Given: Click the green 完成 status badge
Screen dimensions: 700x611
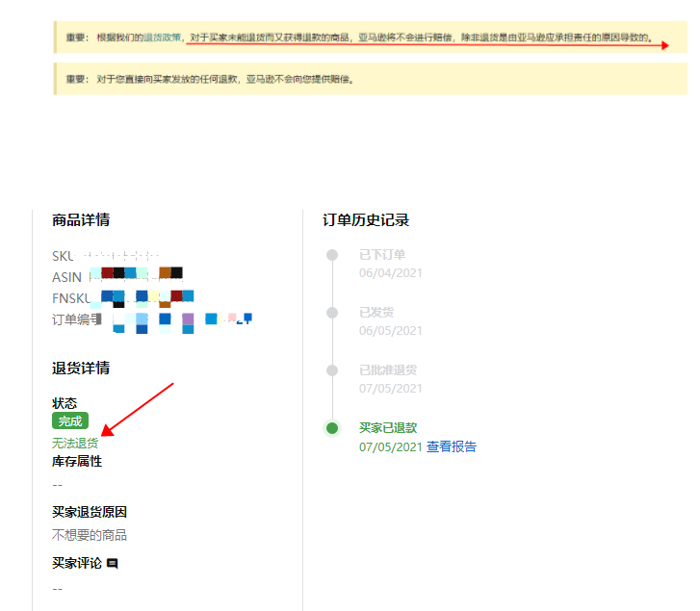Looking at the screenshot, I should tap(70, 421).
